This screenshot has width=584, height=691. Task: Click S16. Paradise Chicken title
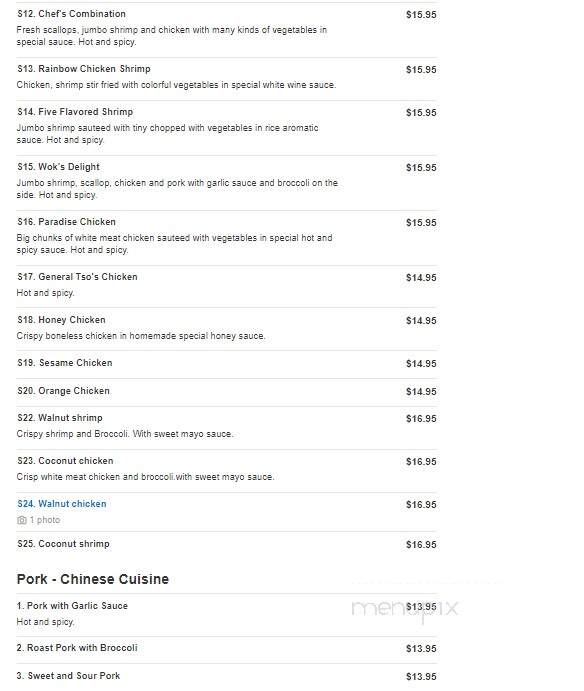pyautogui.click(x=67, y=222)
